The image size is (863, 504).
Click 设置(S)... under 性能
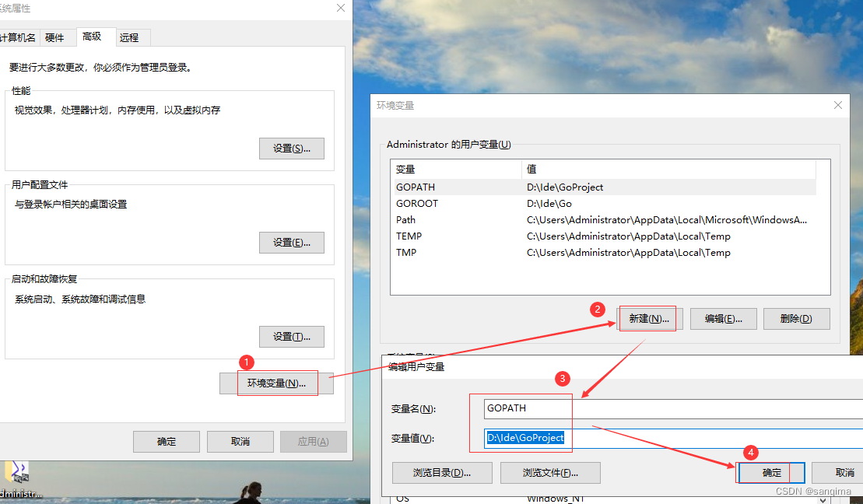pyautogui.click(x=292, y=149)
